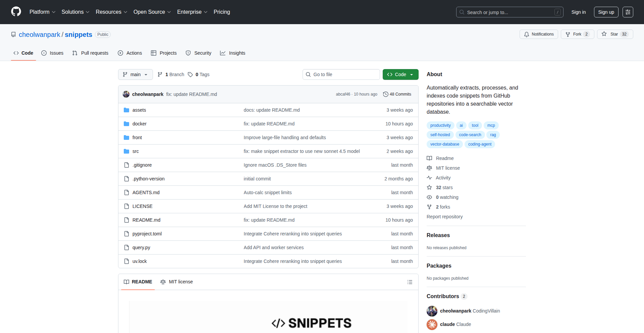Image resolution: width=644 pixels, height=333 pixels.
Task: Click the pyproject.toml file icon
Action: 126,234
